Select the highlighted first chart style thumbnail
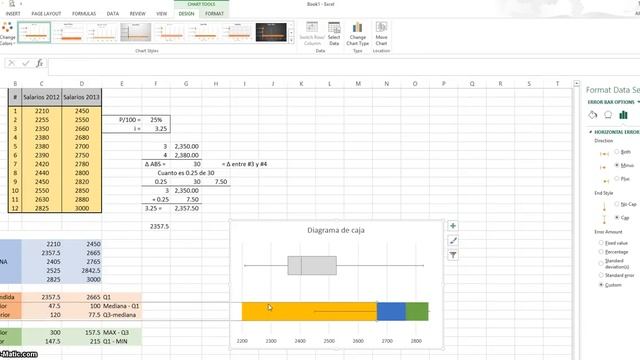The height and width of the screenshot is (360, 640). coord(34,33)
